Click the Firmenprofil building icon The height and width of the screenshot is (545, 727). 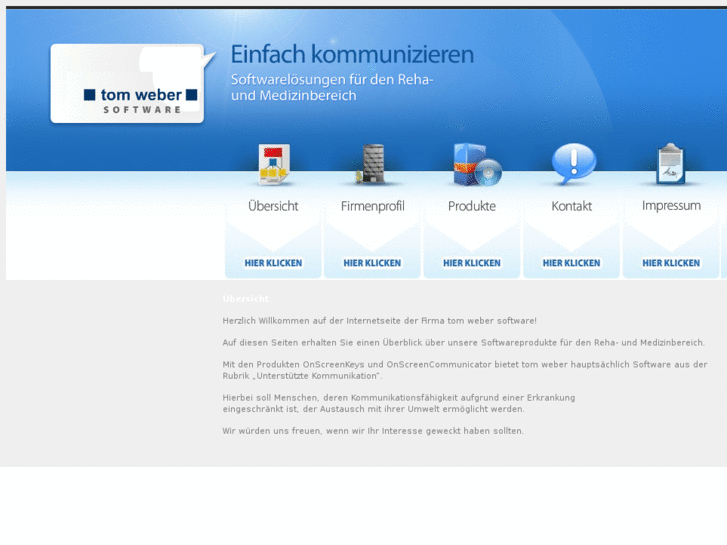click(x=372, y=164)
